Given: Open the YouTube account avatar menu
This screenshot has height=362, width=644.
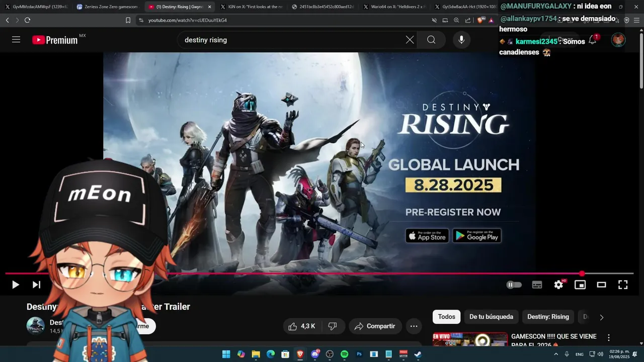Looking at the screenshot, I should (x=618, y=40).
